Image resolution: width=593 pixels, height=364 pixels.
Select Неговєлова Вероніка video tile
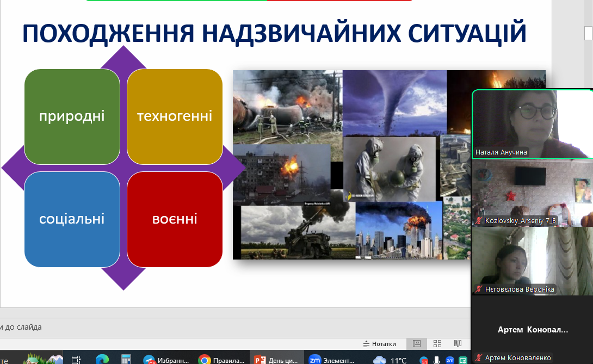[x=533, y=261]
